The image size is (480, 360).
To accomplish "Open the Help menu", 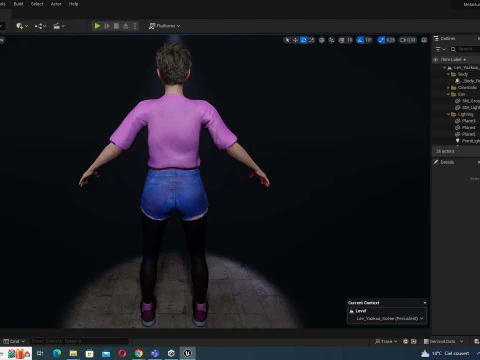I will pos(73,4).
